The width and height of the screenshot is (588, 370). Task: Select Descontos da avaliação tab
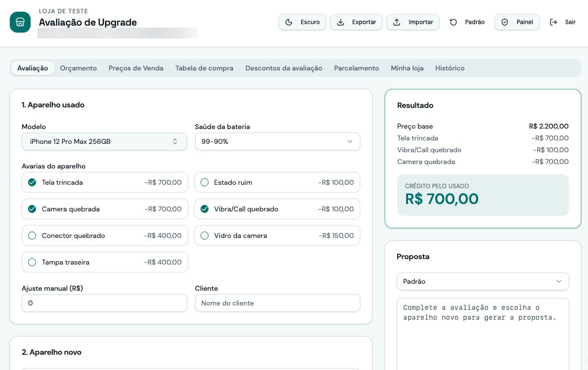[284, 68]
